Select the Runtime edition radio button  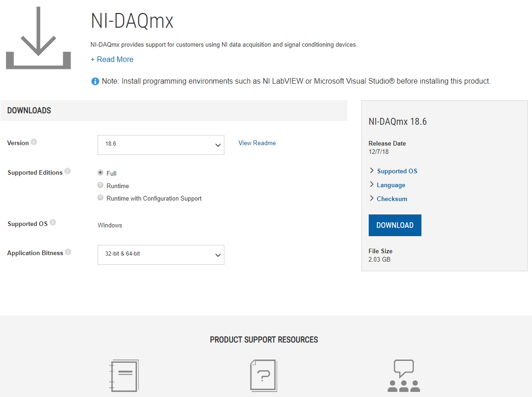100,185
